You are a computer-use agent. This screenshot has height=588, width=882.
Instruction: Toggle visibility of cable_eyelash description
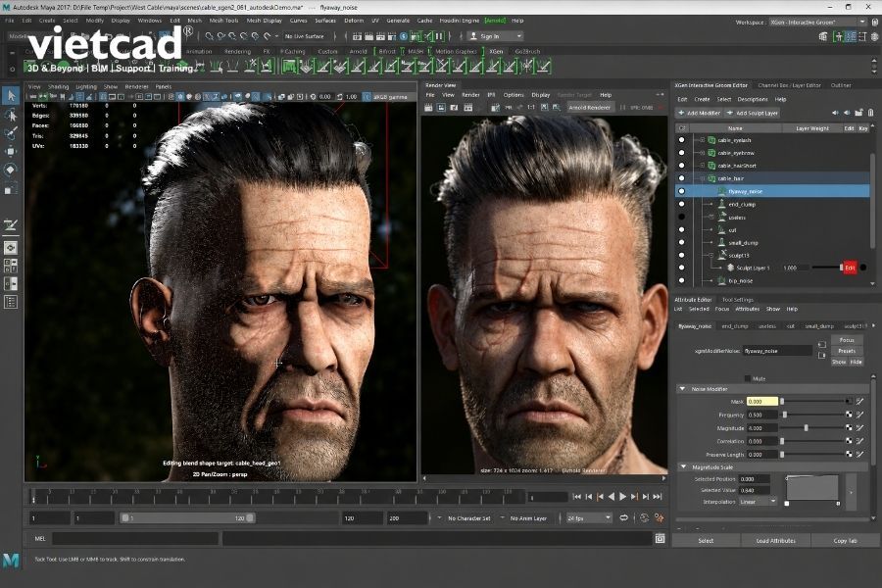coord(682,140)
